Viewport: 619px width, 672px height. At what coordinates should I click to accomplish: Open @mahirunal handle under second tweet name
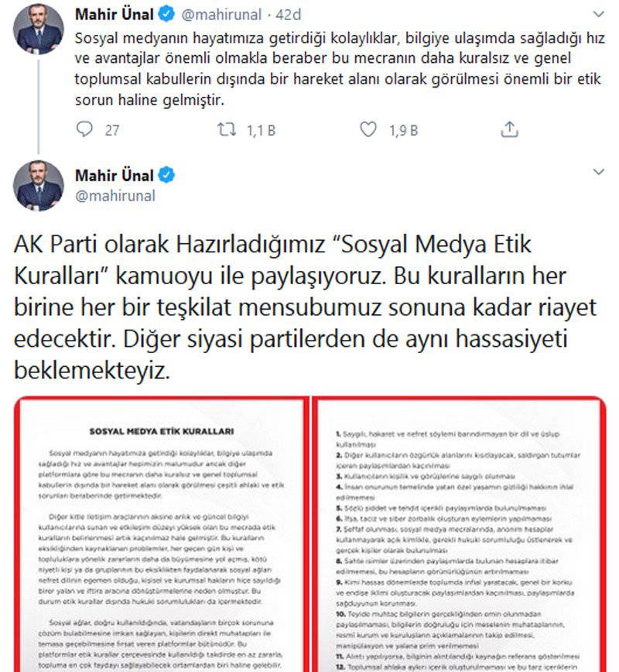point(115,196)
